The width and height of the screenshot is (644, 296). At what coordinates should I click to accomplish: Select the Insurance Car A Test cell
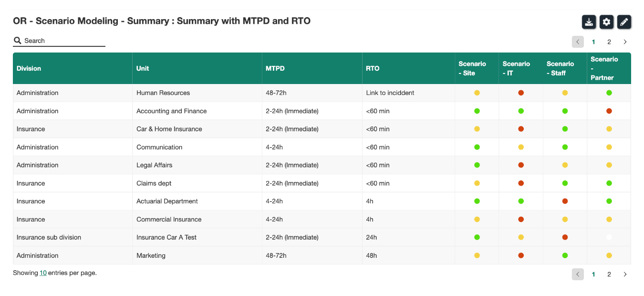pyautogui.click(x=197, y=237)
